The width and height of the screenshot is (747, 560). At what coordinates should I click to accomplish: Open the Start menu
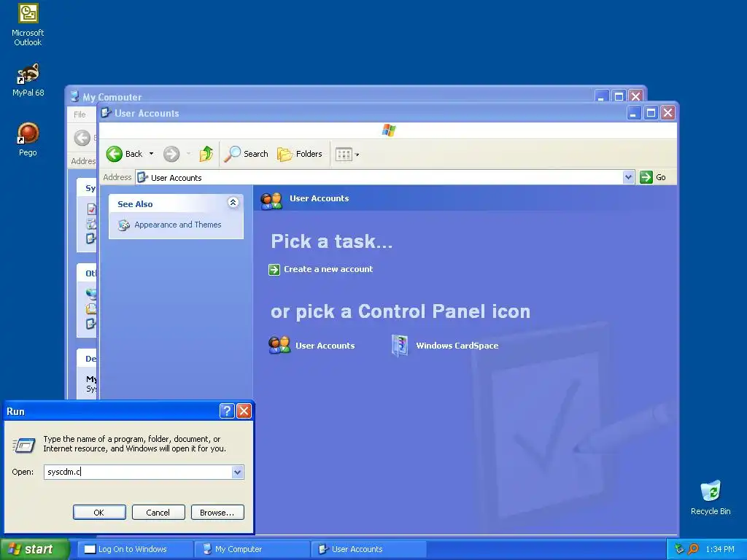point(34,549)
